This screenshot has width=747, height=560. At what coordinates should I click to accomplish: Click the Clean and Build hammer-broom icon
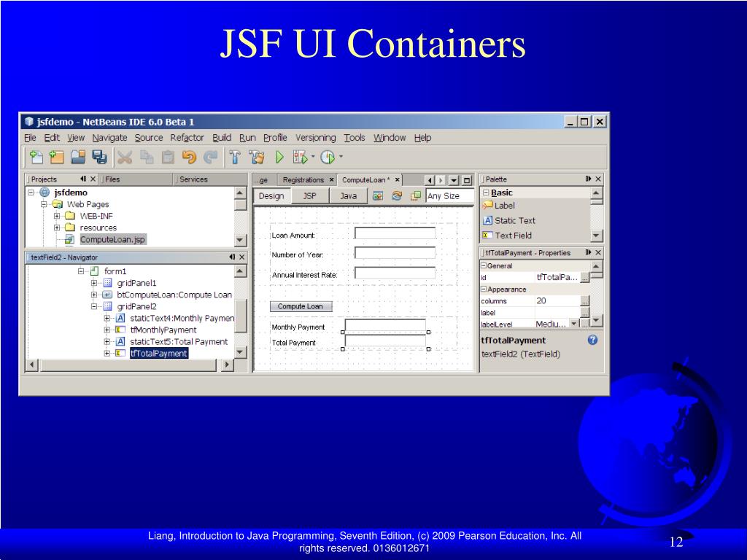(257, 157)
